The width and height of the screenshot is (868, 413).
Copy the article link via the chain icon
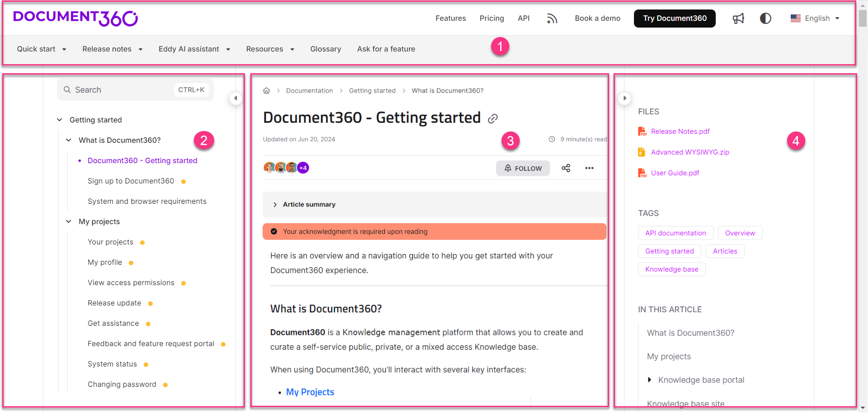point(493,118)
